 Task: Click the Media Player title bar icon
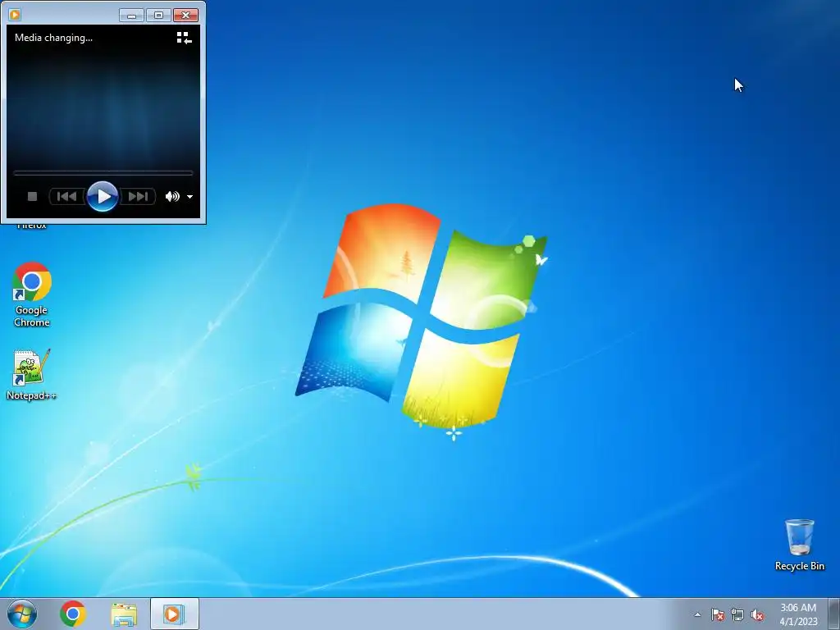15,15
